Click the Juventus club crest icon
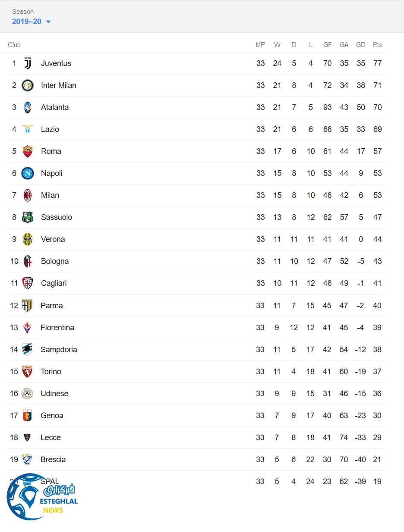Screen dimensions: 404x532 28,63
